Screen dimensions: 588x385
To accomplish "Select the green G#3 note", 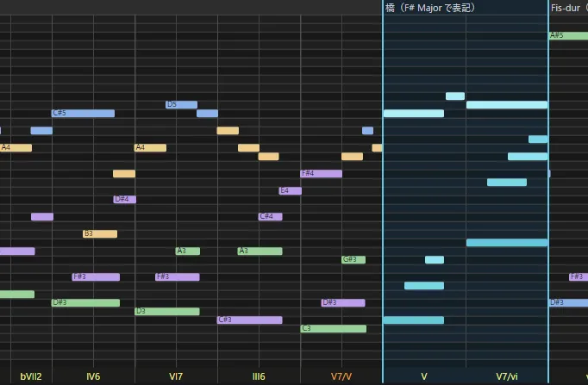I will point(353,259).
